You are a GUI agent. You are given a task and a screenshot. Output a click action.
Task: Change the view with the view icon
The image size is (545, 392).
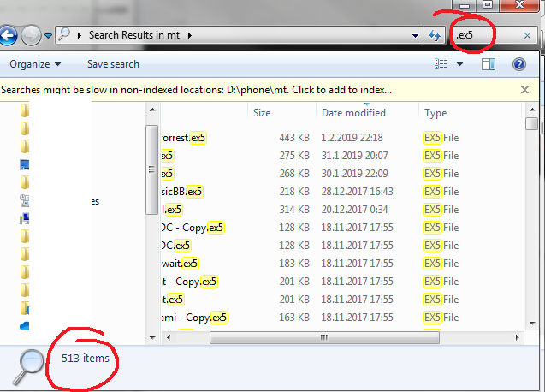(441, 64)
